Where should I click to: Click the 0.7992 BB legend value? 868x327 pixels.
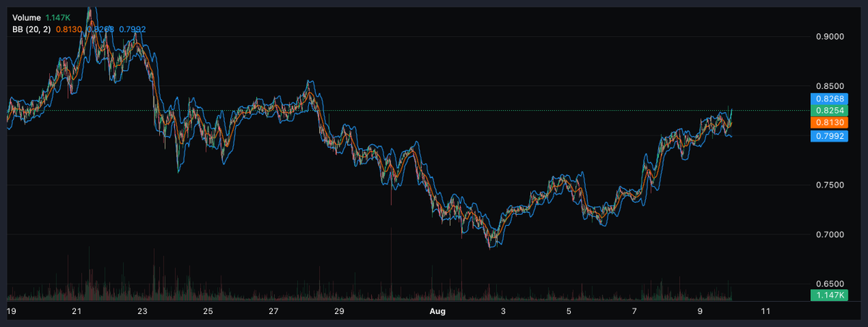133,29
